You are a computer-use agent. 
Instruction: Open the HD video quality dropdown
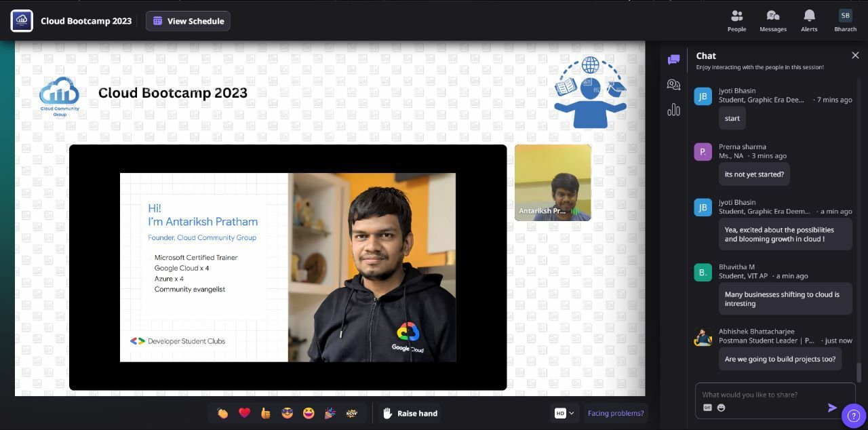564,413
